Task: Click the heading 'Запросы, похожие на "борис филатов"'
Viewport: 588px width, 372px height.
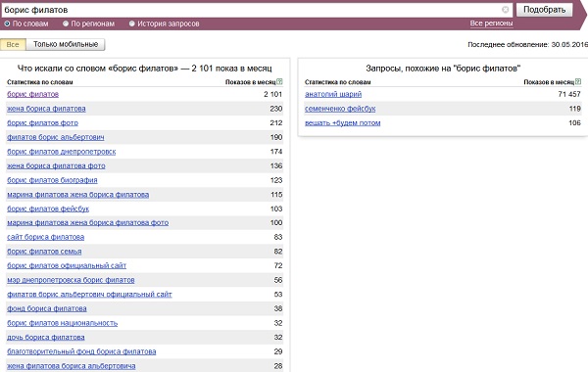Action: 443,69
